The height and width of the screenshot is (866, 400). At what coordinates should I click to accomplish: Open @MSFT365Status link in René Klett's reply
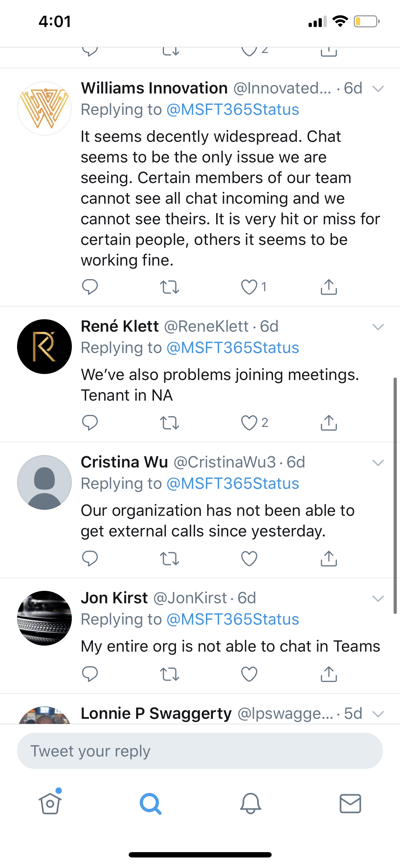point(233,347)
